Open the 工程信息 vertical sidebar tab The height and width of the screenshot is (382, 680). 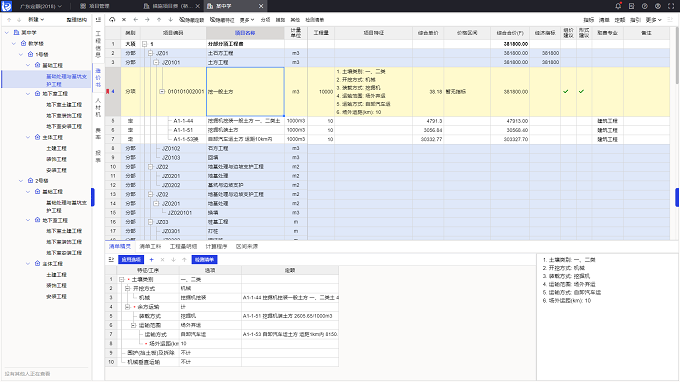pos(98,45)
